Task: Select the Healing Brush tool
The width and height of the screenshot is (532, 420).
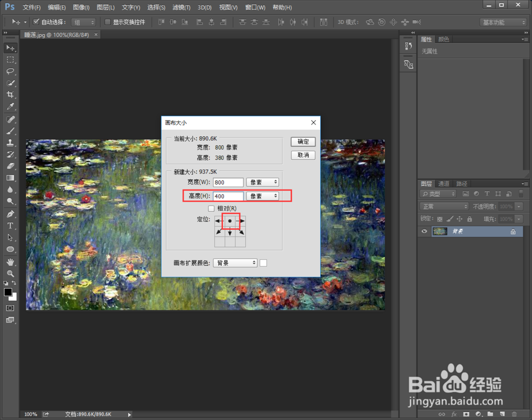Action: click(x=11, y=119)
